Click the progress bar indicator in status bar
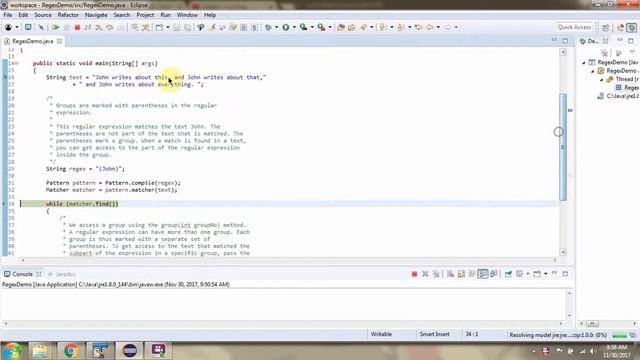The height and width of the screenshot is (360, 640). point(619,335)
